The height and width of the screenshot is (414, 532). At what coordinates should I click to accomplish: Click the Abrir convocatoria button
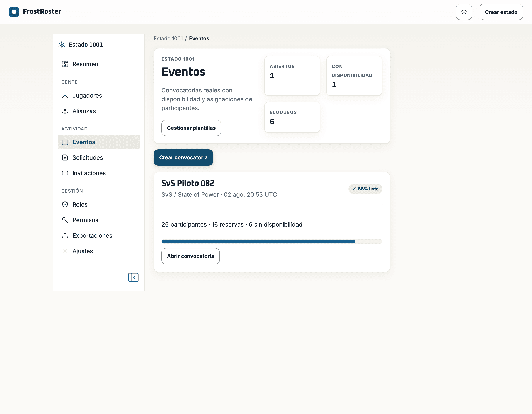click(x=190, y=256)
